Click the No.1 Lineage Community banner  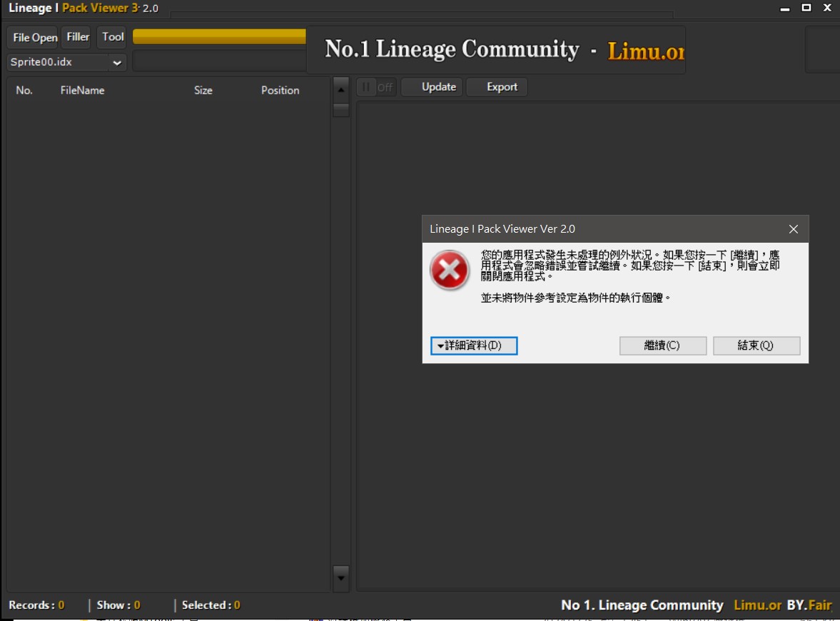pyautogui.click(x=496, y=50)
